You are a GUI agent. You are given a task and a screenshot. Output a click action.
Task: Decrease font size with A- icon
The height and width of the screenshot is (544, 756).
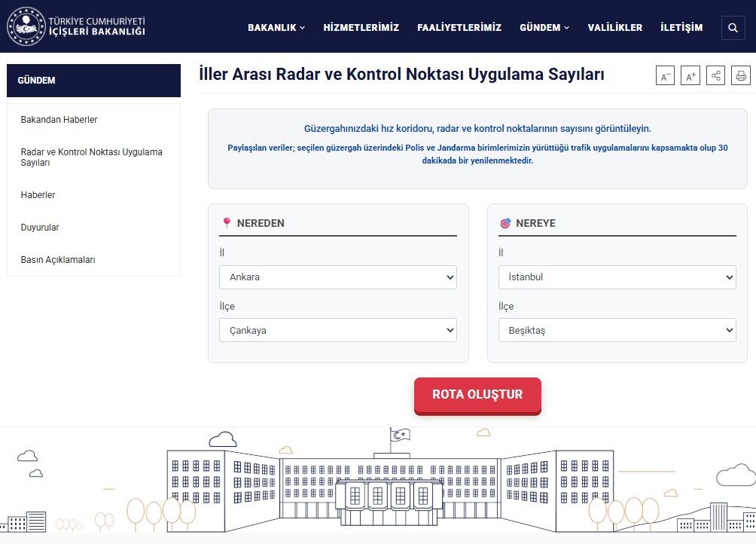click(x=665, y=76)
